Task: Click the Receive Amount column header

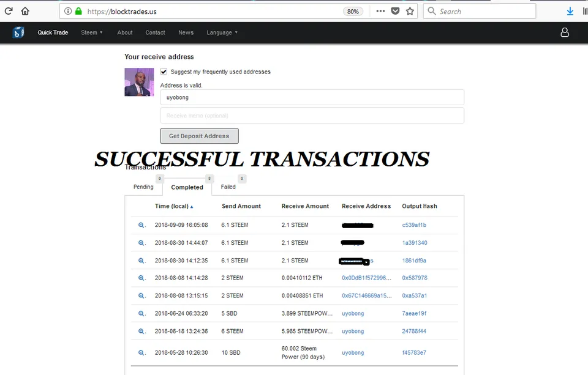Action: 305,206
